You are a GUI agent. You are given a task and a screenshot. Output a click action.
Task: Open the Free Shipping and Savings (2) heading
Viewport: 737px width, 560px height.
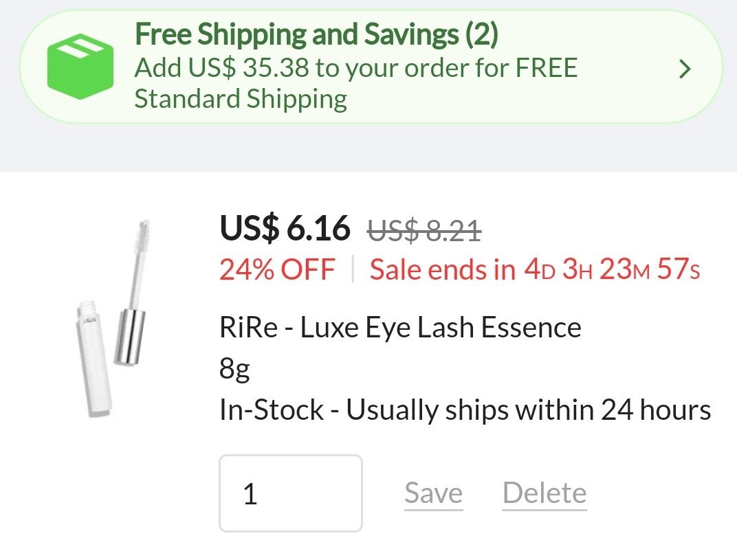[x=316, y=34]
